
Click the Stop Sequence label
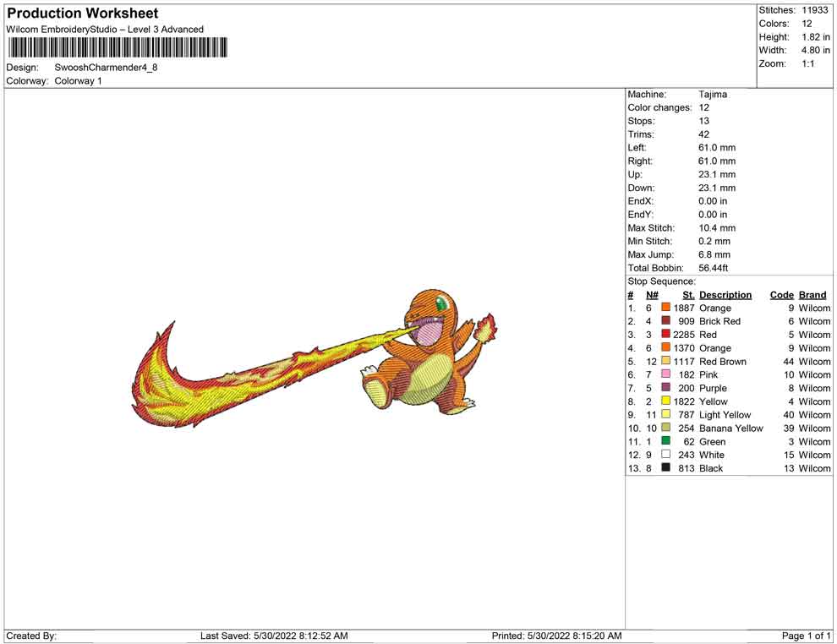click(661, 281)
